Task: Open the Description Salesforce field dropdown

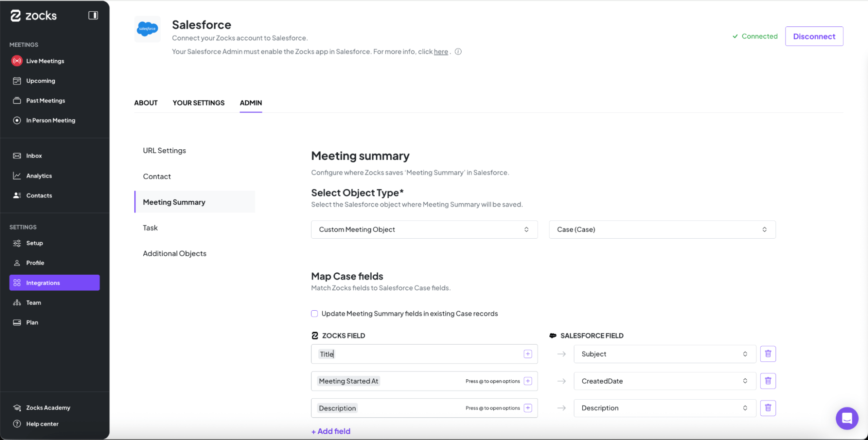Action: (x=665, y=408)
